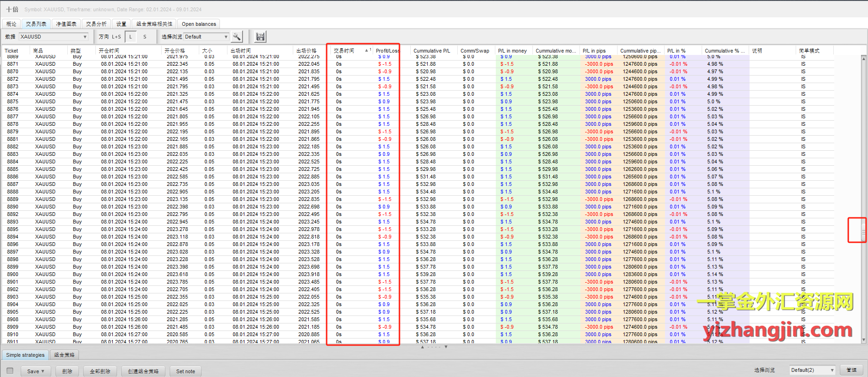Select ticket 8908 cell
The image size is (868, 377).
13,319
